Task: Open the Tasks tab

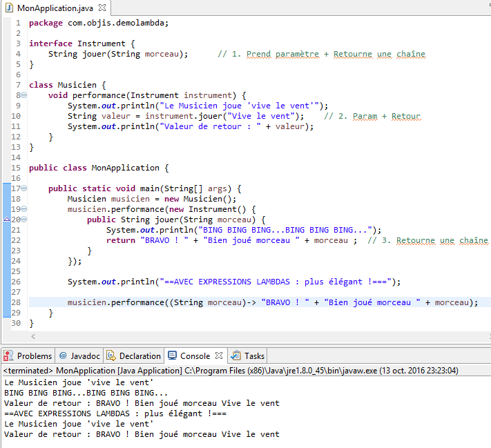Action: tap(254, 356)
